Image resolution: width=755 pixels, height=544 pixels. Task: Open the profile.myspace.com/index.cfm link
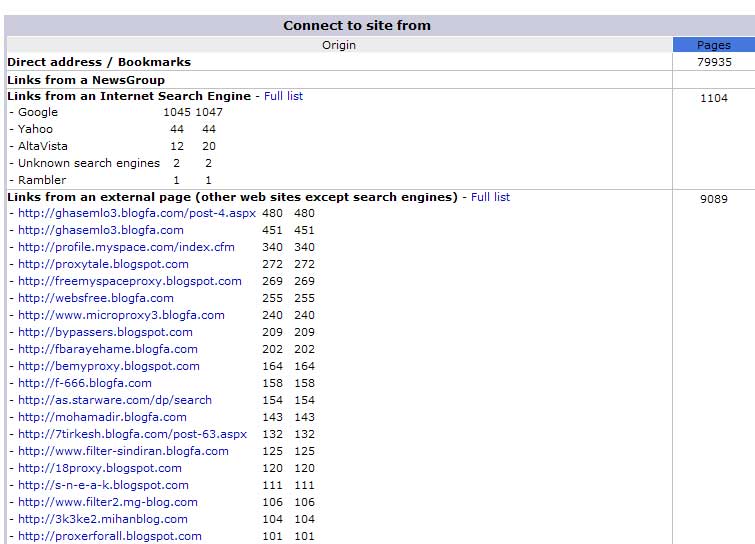tap(126, 247)
